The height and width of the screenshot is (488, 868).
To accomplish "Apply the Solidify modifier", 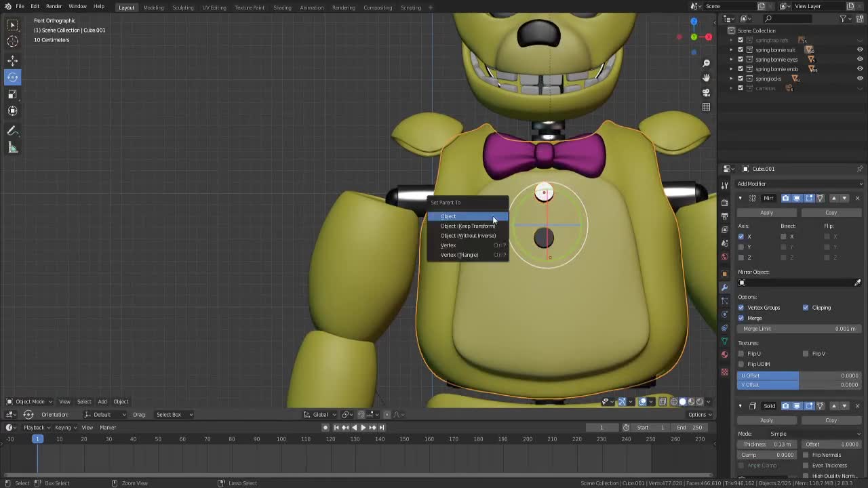I will point(766,420).
